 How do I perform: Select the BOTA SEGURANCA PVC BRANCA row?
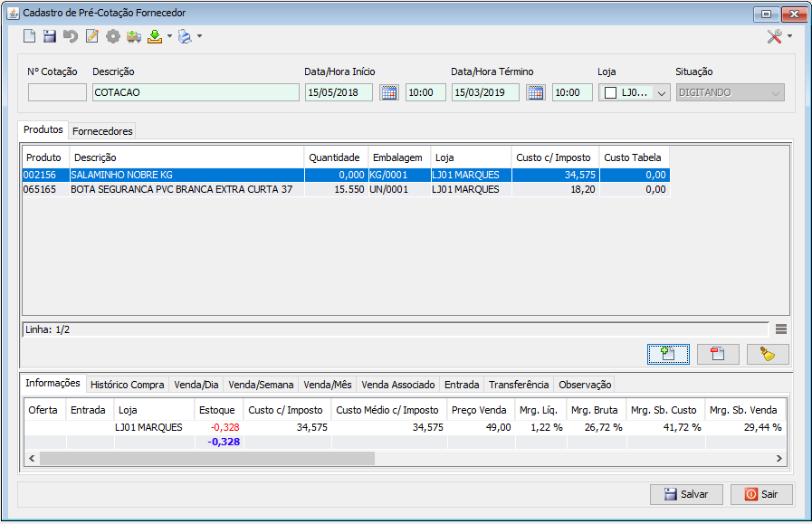346,189
